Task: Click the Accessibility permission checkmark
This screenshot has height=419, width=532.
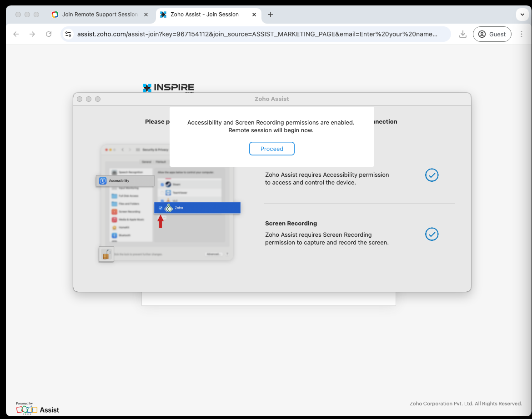Action: 432,175
